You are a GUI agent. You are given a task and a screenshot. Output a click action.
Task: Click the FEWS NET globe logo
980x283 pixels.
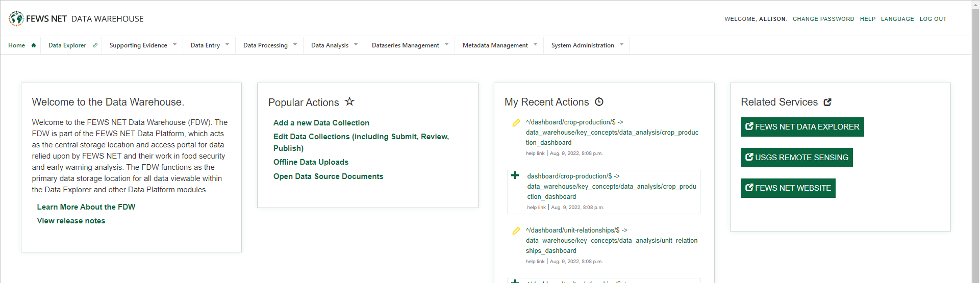[16, 18]
